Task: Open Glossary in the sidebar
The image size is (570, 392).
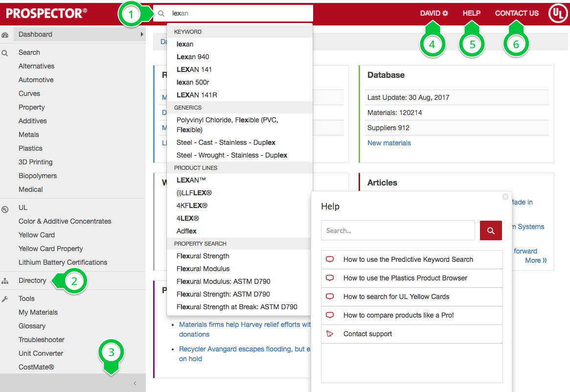Action: [32, 326]
